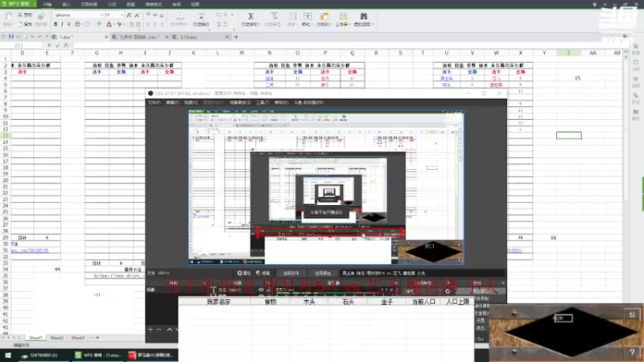Image resolution: width=644 pixels, height=362 pixels.
Task: Expand the worksheet dropdown arrow
Action: click(x=349, y=25)
